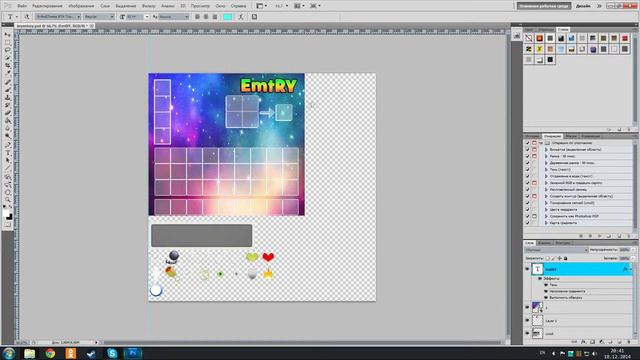Image resolution: width=640 pixels, height=360 pixels.
Task: Select 'Основная рабочая среда' workspace button
Action: tap(544, 6)
